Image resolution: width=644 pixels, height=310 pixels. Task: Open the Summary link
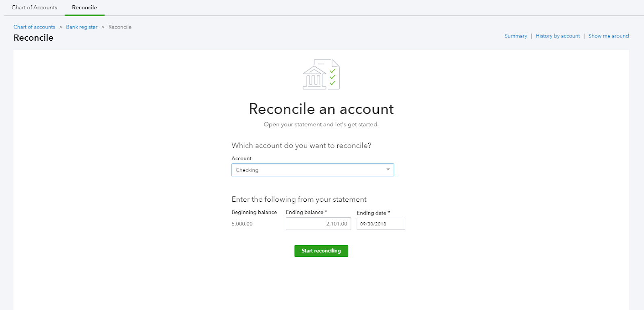(x=516, y=36)
